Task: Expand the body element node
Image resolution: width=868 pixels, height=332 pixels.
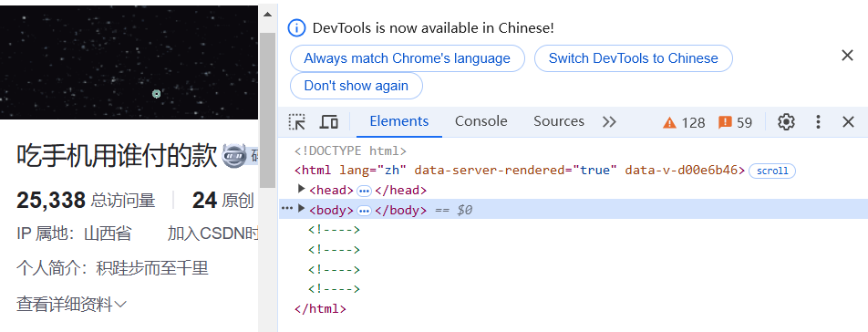Action: pyautogui.click(x=301, y=209)
